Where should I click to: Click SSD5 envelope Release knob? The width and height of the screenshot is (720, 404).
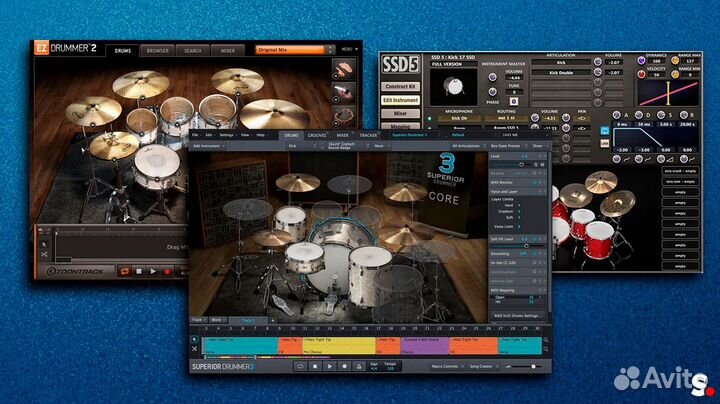(684, 115)
